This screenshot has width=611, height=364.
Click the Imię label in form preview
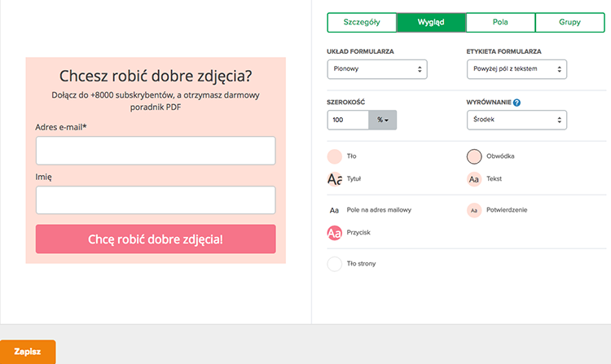point(44,178)
